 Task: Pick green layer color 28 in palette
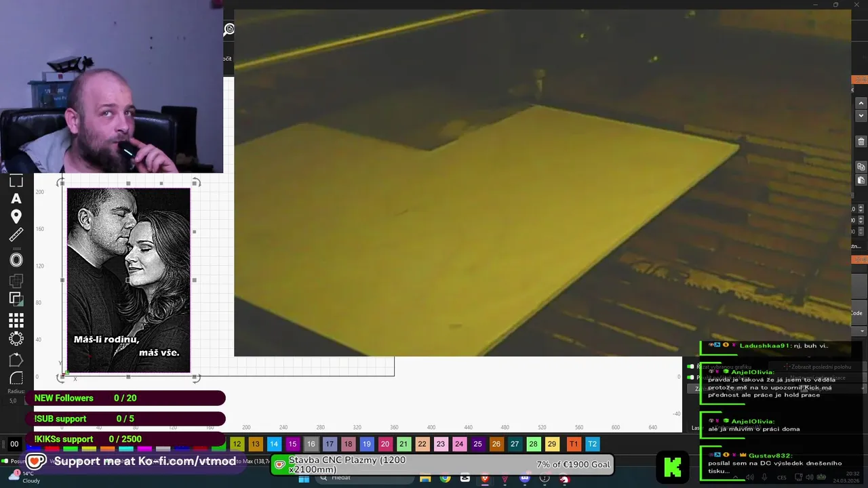(x=533, y=445)
